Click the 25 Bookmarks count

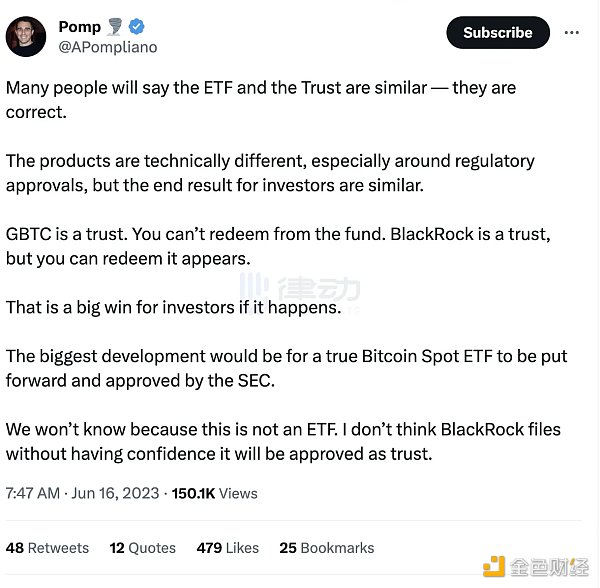[326, 548]
